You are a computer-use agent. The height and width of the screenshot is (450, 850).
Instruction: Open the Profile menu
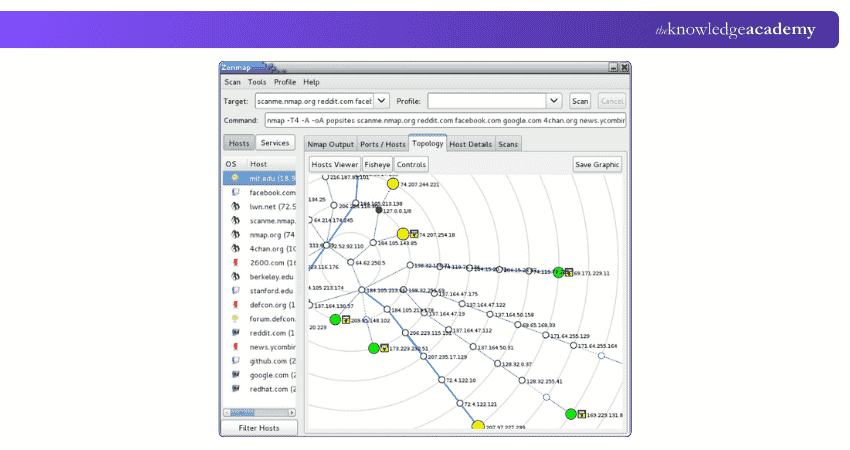285,82
